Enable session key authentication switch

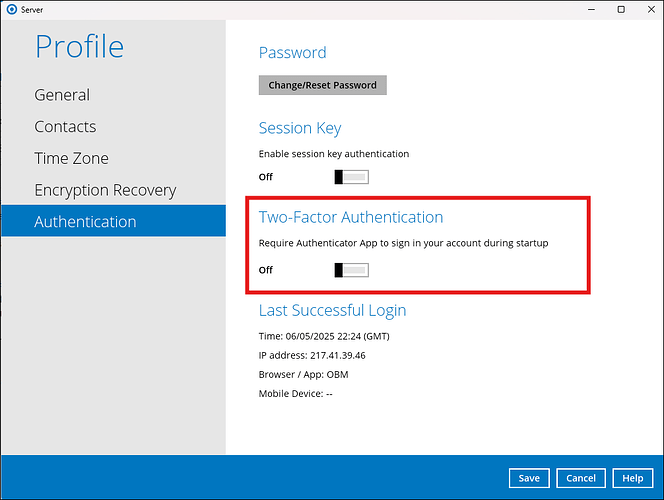pyautogui.click(x=351, y=177)
